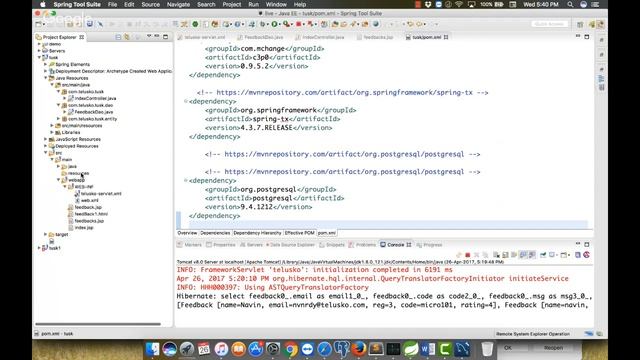This screenshot has width=640, height=360.
Task: Click the Project Explorer horizontal scrollbar
Action: click(98, 324)
